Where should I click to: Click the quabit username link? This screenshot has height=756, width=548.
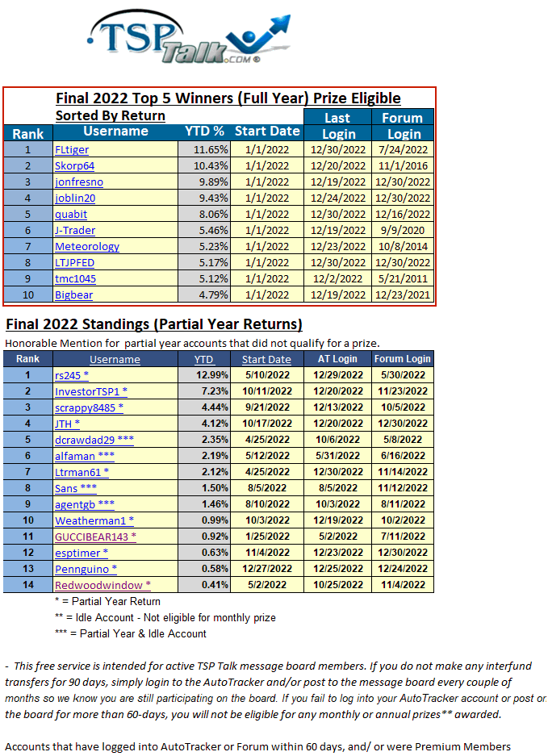(71, 214)
